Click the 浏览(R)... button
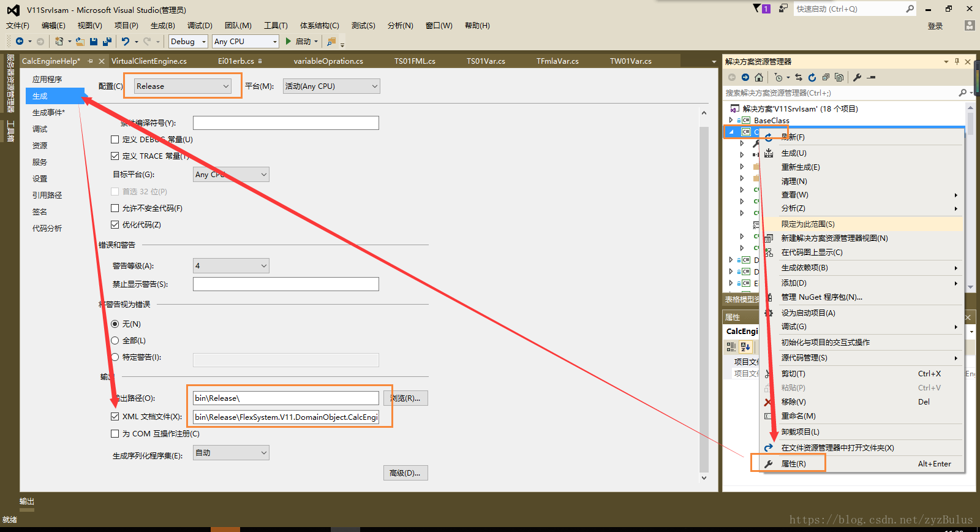 405,398
